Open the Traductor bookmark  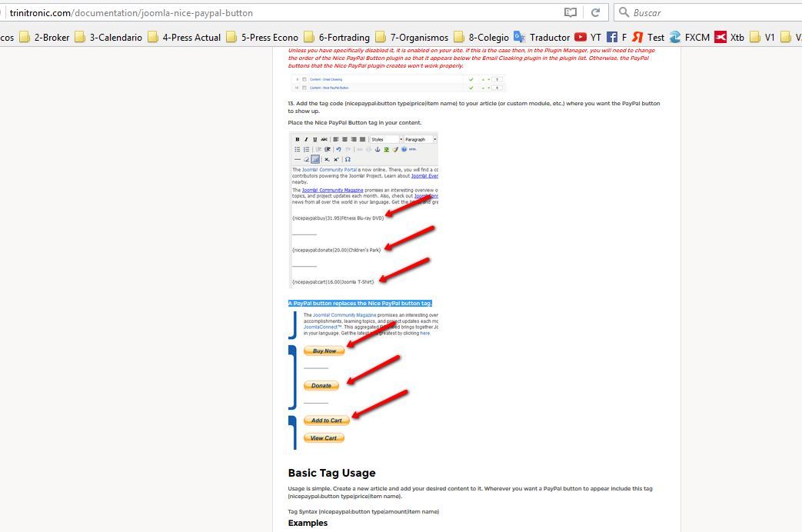coord(541,38)
